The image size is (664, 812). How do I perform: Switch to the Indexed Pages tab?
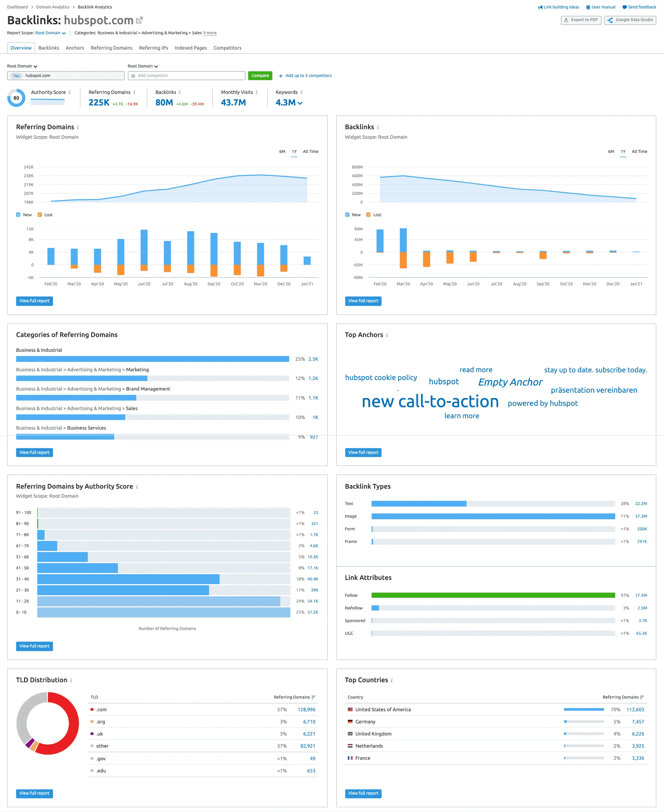pyautogui.click(x=190, y=48)
